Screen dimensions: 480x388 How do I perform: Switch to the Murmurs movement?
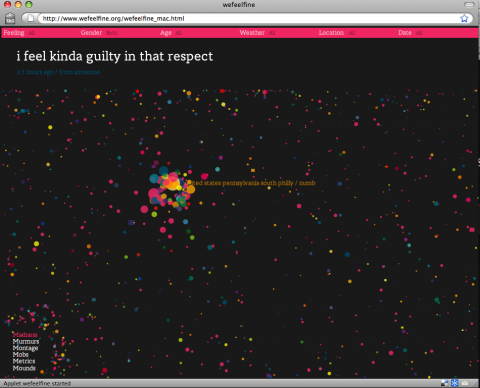coord(26,341)
